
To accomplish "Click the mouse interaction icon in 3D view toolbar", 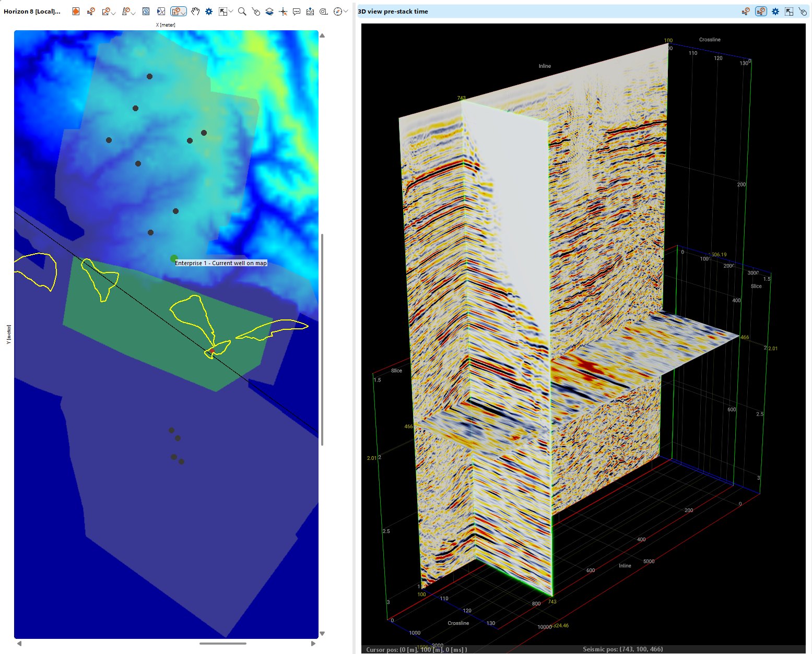I will click(803, 11).
